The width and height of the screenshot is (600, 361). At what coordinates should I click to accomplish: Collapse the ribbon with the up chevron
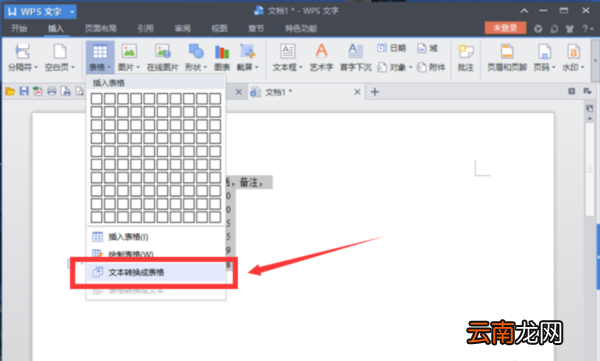point(524,11)
